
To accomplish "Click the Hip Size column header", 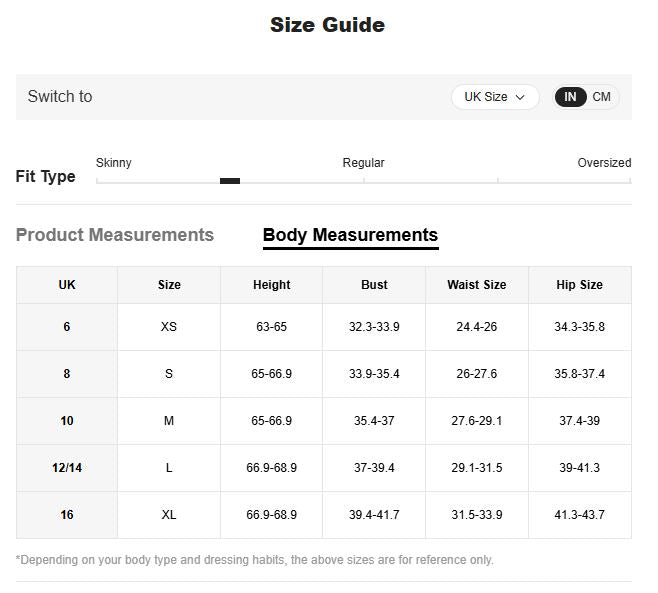I will pyautogui.click(x=579, y=285).
